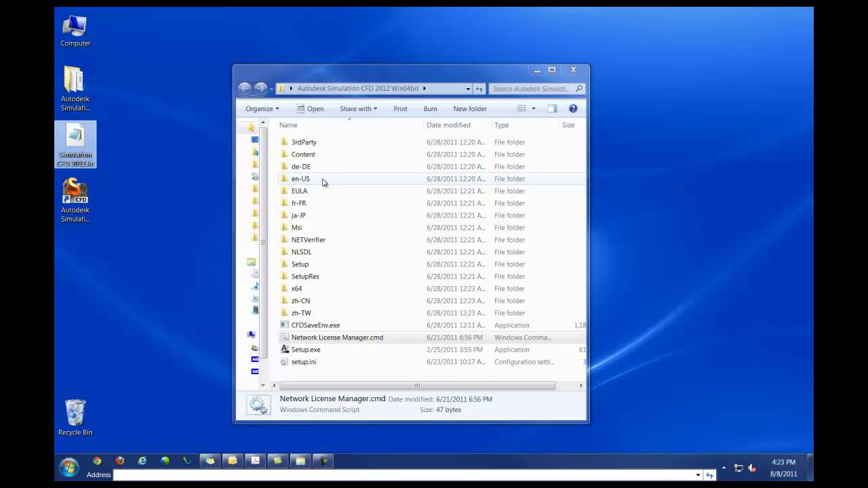Screen dimensions: 868x488
Task: Click the volume icon in the system tray
Action: coord(751,468)
